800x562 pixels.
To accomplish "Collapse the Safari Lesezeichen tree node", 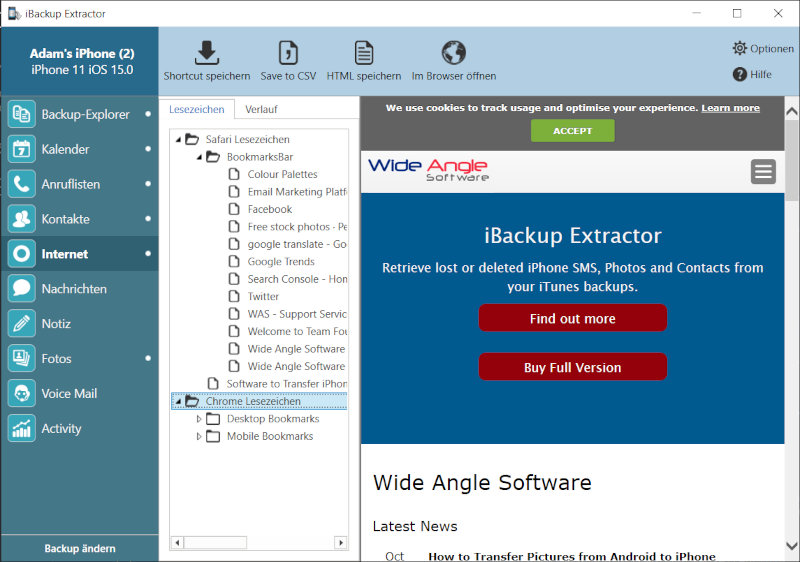I will click(178, 139).
